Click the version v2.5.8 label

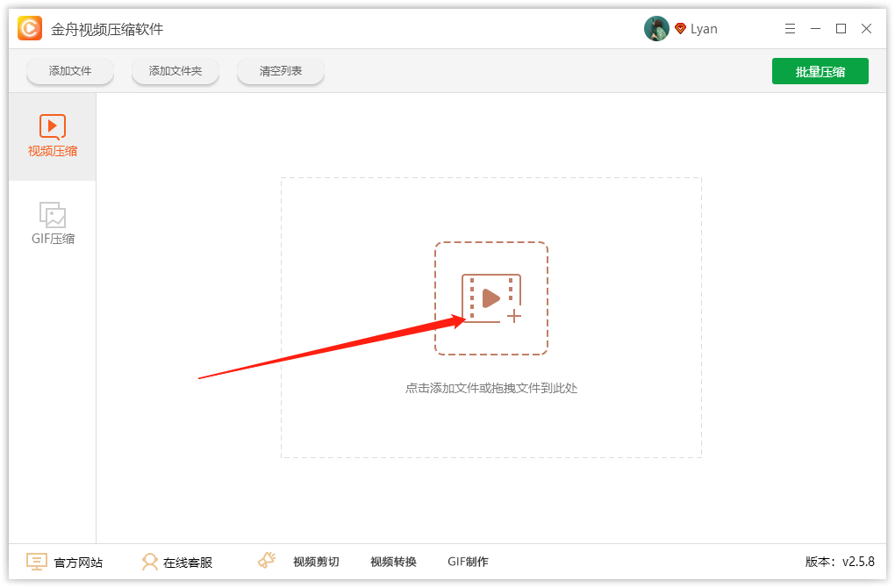[840, 562]
